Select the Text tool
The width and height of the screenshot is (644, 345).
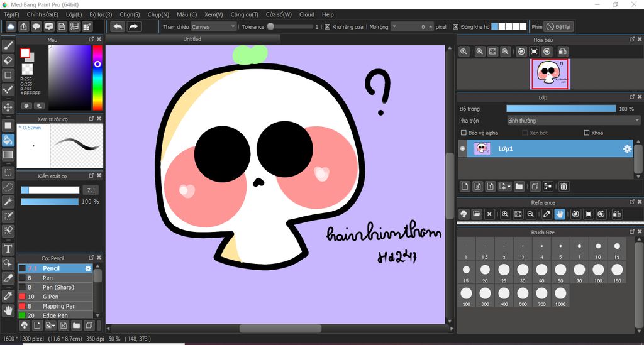pos(8,249)
